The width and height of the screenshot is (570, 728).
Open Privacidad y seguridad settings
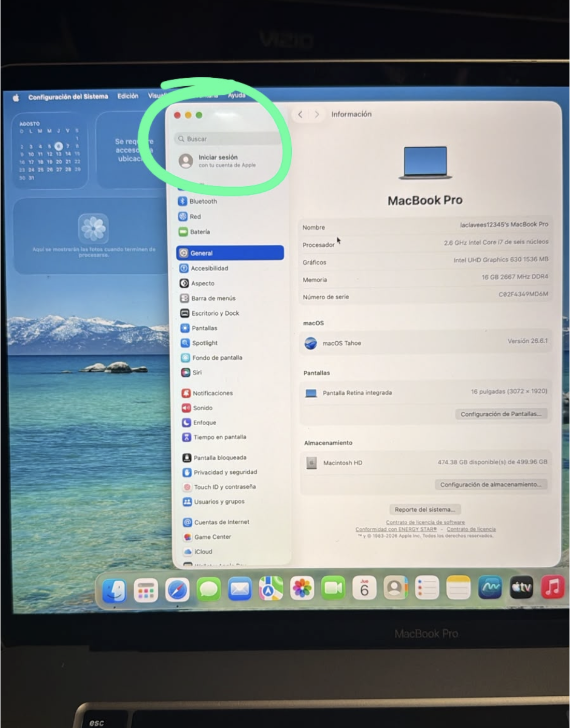(220, 472)
